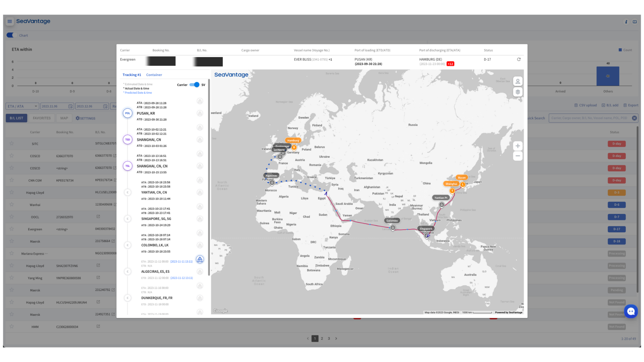Open the chat support bubble icon
The height and width of the screenshot is (362, 644).
click(631, 311)
